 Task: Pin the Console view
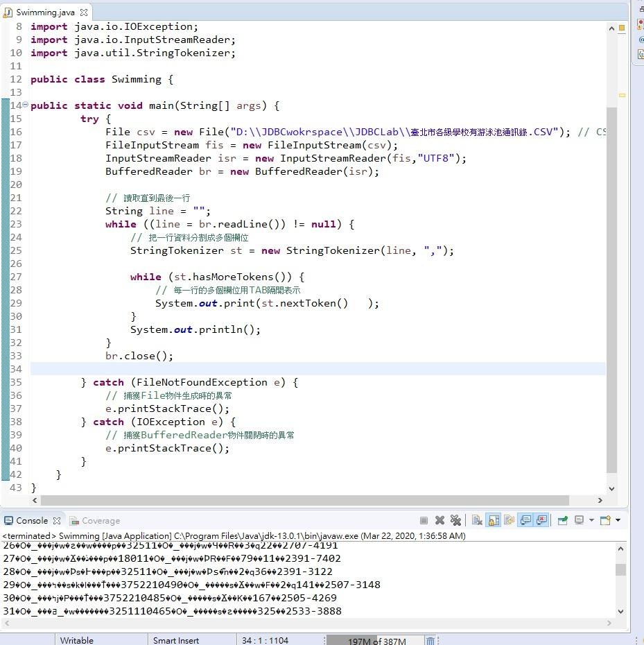click(562, 520)
